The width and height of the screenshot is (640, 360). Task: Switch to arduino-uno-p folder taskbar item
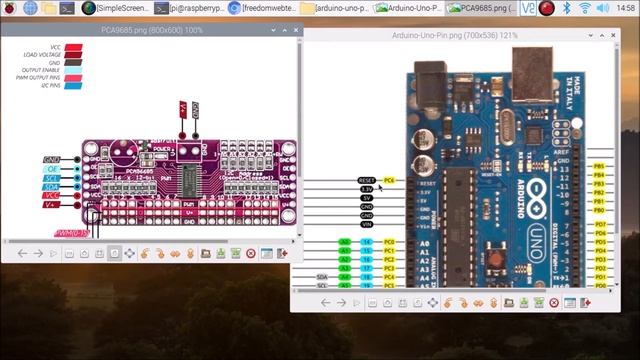click(335, 8)
